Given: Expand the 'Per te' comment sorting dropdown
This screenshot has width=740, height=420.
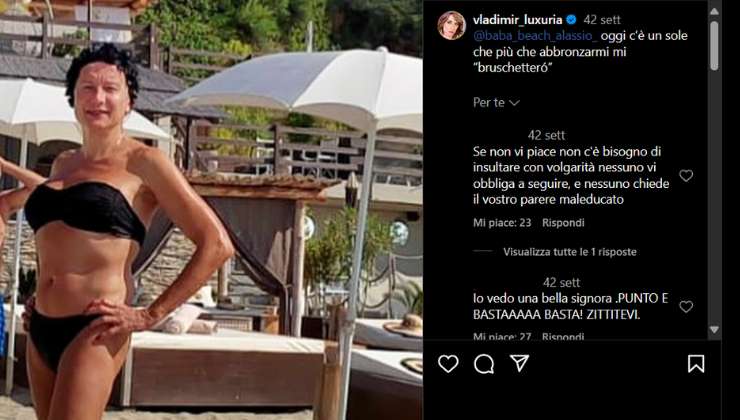Looking at the screenshot, I should pyautogui.click(x=496, y=102).
